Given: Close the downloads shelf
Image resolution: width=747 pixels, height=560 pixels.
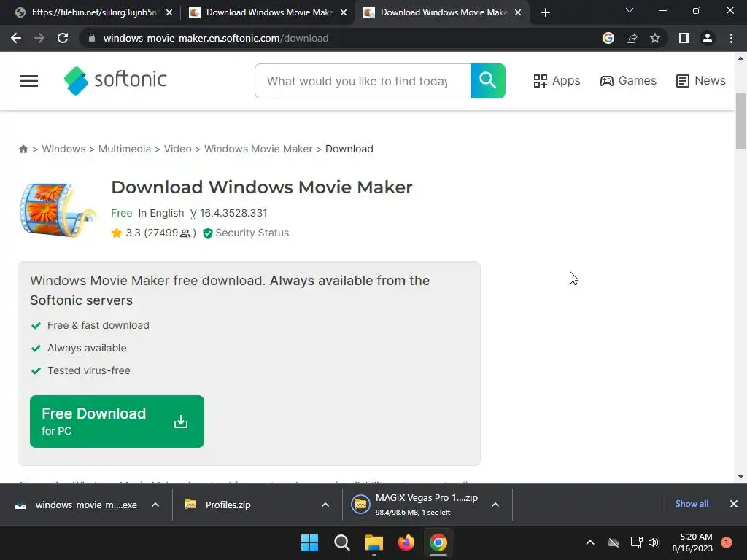Looking at the screenshot, I should pos(734,504).
